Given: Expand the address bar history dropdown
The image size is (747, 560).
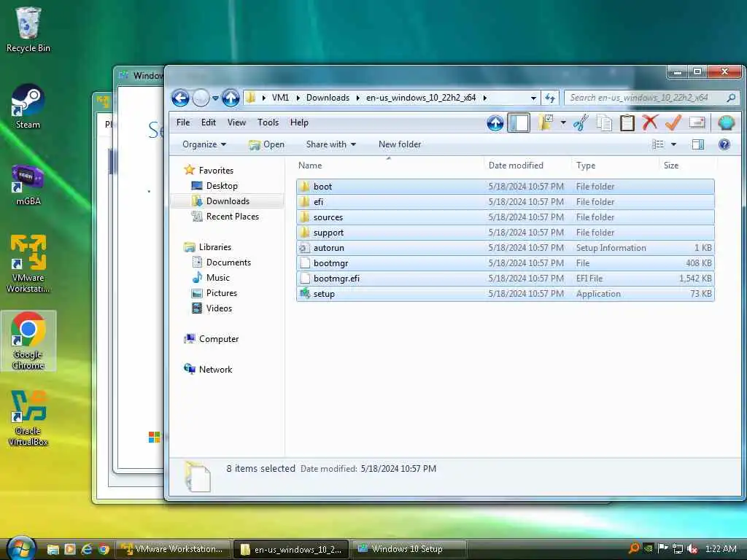Looking at the screenshot, I should [533, 98].
